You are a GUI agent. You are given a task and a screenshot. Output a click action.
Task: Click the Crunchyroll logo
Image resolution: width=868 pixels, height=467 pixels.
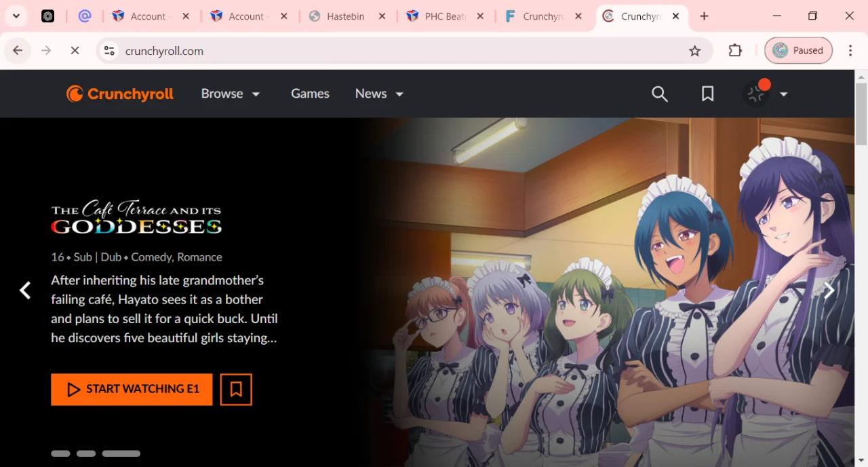pyautogui.click(x=120, y=94)
